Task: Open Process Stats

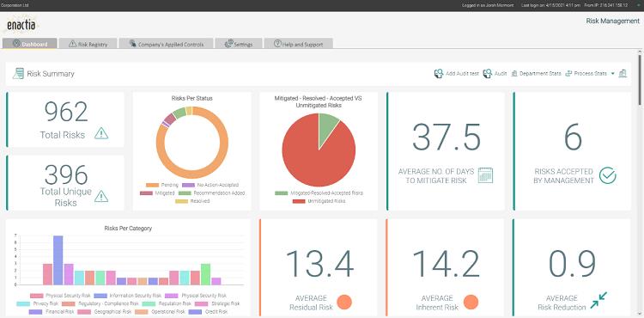Action: point(586,74)
